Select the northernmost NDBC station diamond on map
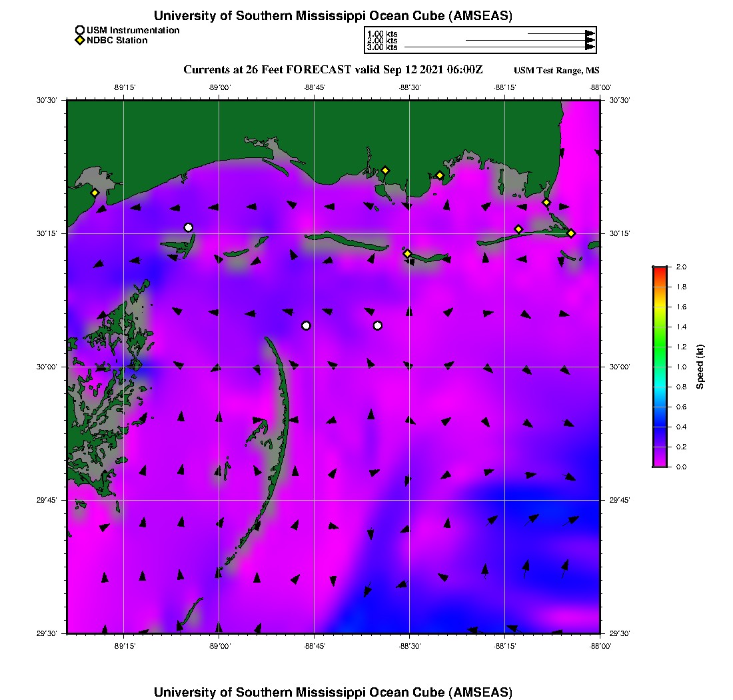This screenshot has width=733, height=700. [x=385, y=170]
